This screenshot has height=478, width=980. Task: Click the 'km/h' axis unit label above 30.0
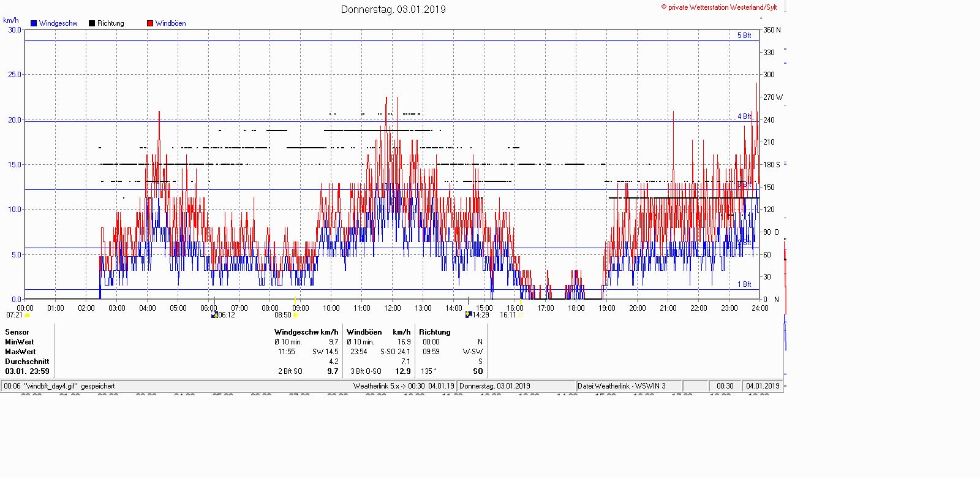(x=11, y=20)
